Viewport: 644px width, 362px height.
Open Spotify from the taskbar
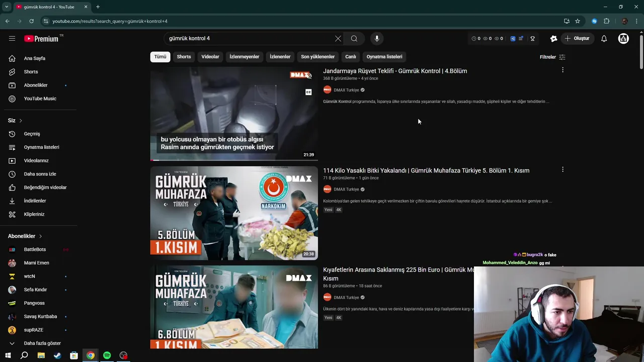[x=107, y=355]
